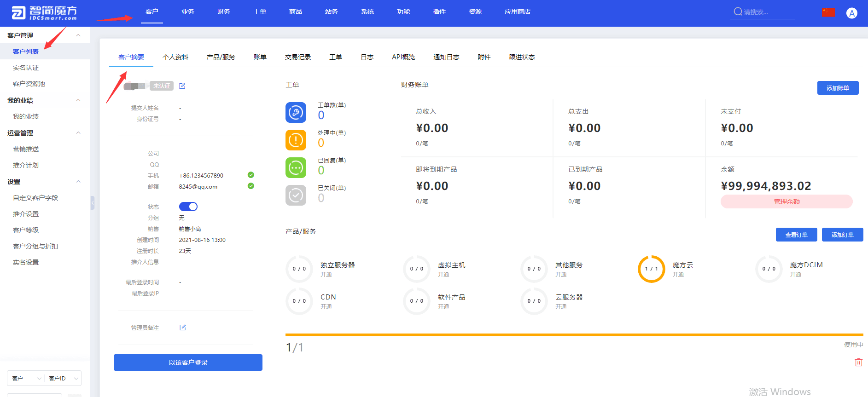Click the 查看订单 button
Viewport: 868px width, 397px height.
coord(797,235)
